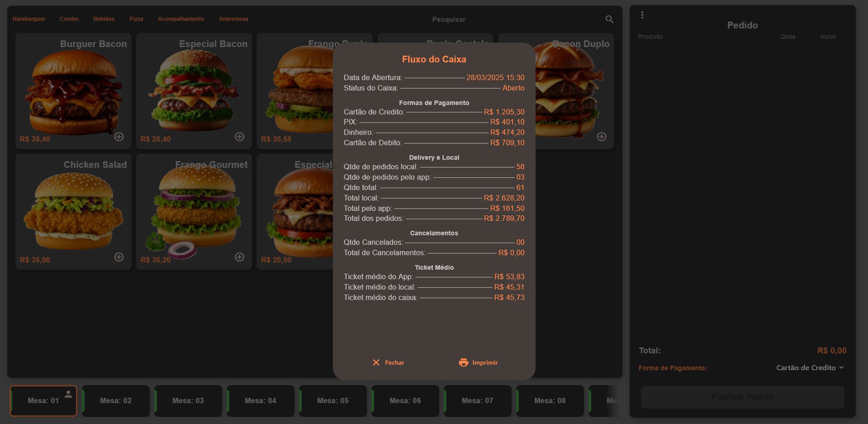Image resolution: width=868 pixels, height=424 pixels.
Task: Click the Finalizar Pedido button
Action: (x=742, y=397)
